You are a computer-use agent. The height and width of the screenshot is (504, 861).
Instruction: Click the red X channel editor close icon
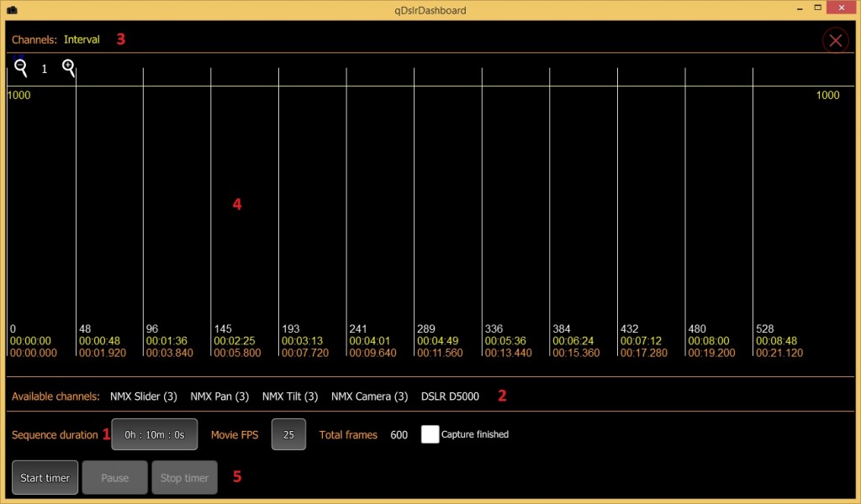[x=835, y=39]
